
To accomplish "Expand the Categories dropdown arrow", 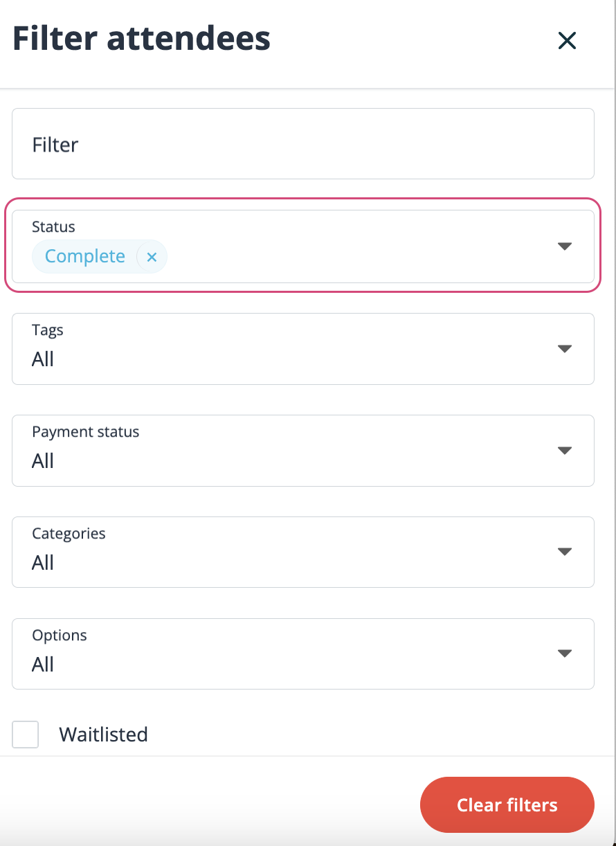I will pyautogui.click(x=565, y=552).
